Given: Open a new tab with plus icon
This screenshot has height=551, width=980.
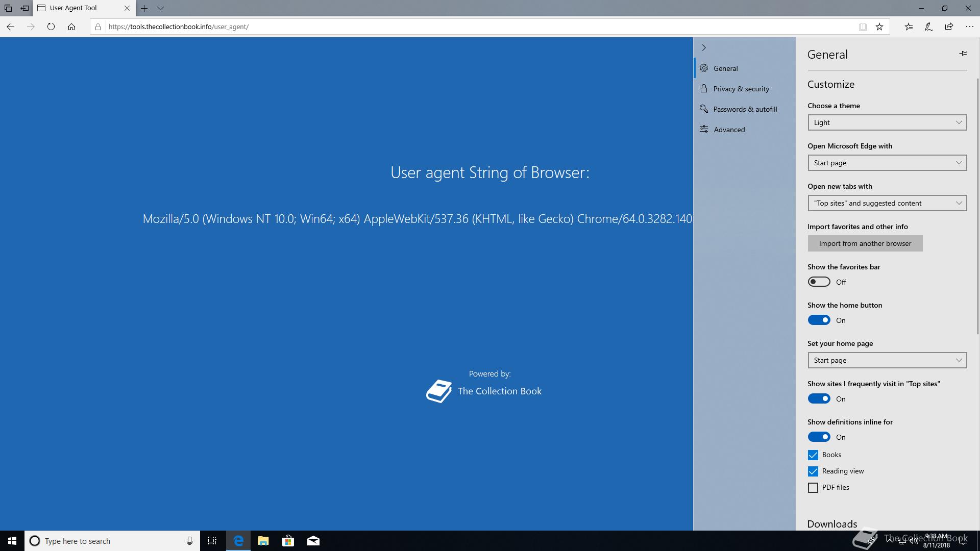Looking at the screenshot, I should 144,8.
